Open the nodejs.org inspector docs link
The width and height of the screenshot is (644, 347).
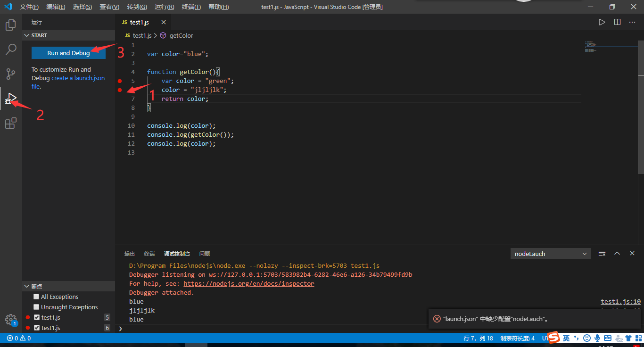[x=249, y=283]
